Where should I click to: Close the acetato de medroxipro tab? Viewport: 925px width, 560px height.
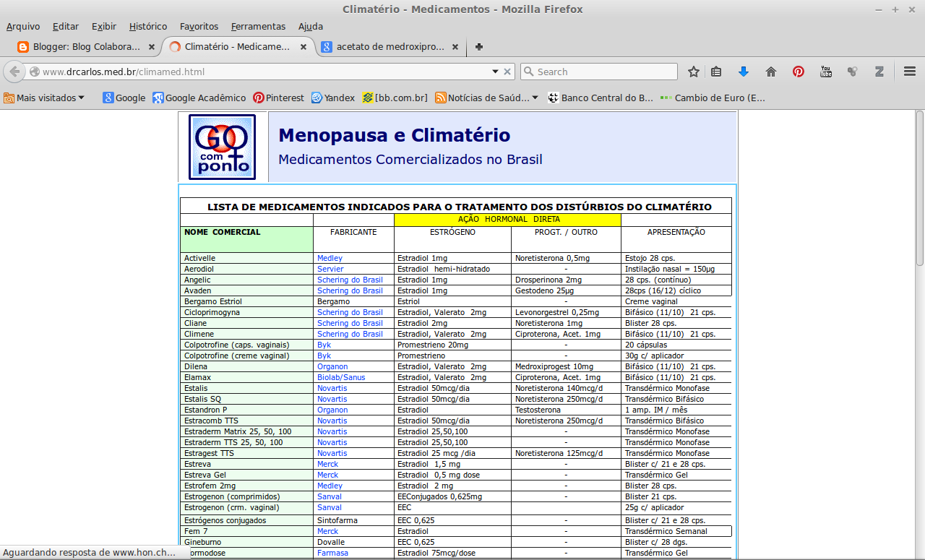tap(455, 47)
